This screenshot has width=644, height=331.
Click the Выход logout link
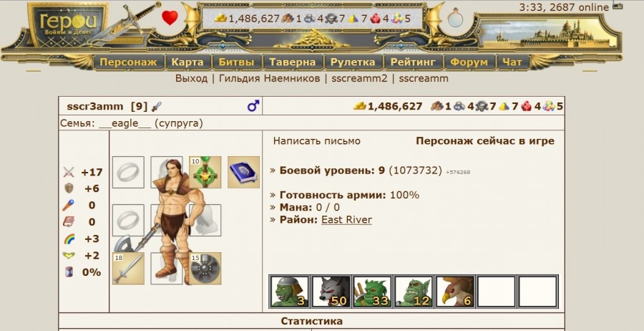pos(191,78)
